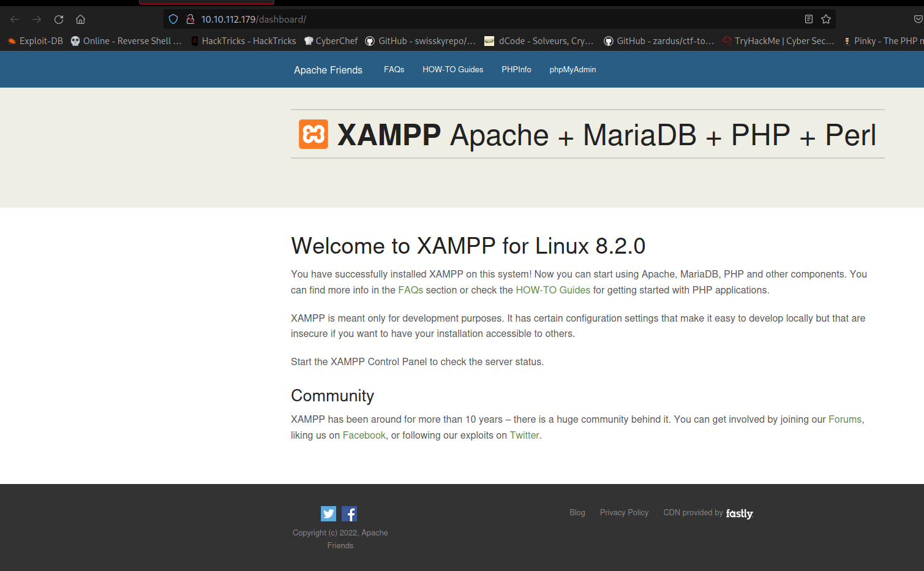Go to browser home icon

(80, 20)
